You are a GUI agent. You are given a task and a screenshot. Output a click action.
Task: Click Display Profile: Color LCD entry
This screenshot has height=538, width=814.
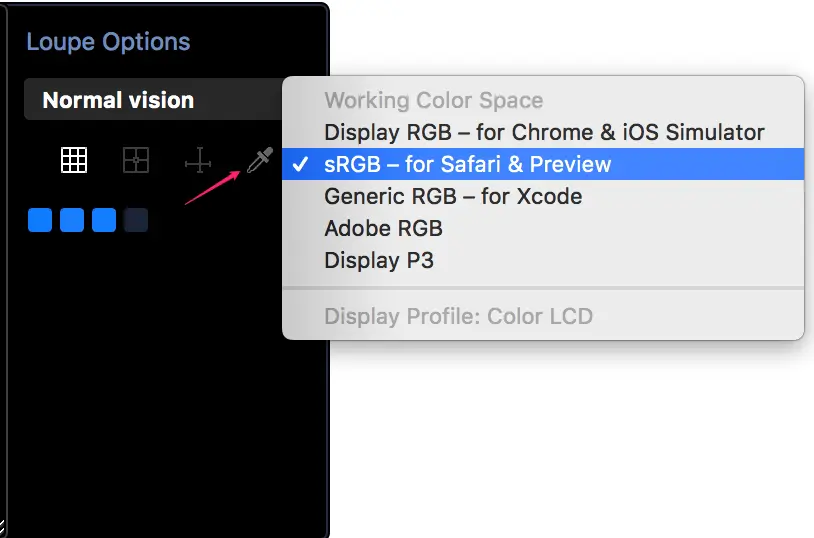[x=458, y=316]
